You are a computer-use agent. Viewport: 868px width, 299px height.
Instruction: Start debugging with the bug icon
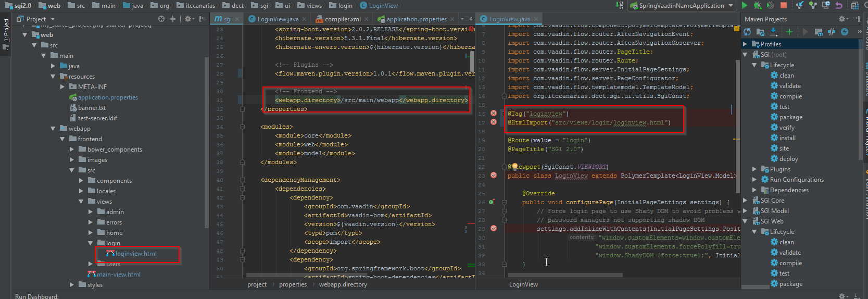(x=758, y=5)
